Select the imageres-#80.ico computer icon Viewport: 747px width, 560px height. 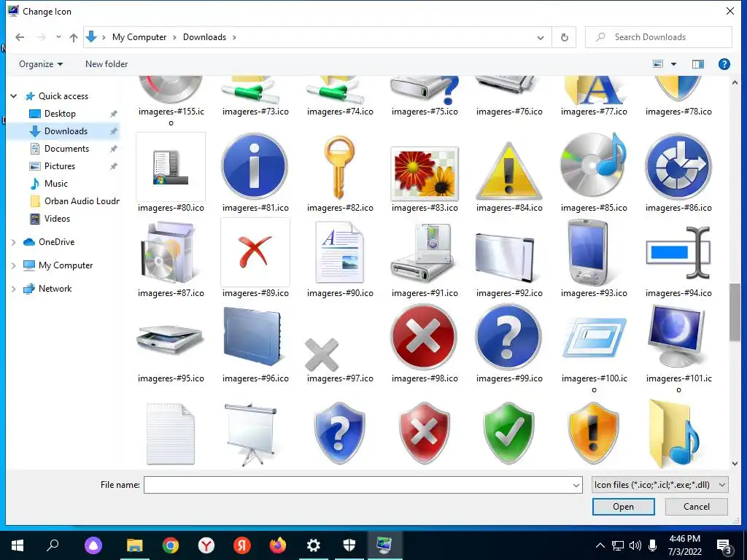pos(171,167)
